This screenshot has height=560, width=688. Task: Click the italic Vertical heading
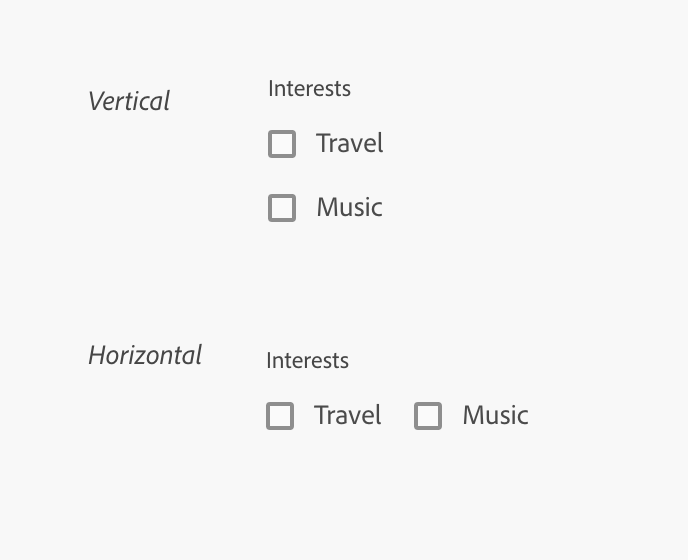tap(129, 101)
